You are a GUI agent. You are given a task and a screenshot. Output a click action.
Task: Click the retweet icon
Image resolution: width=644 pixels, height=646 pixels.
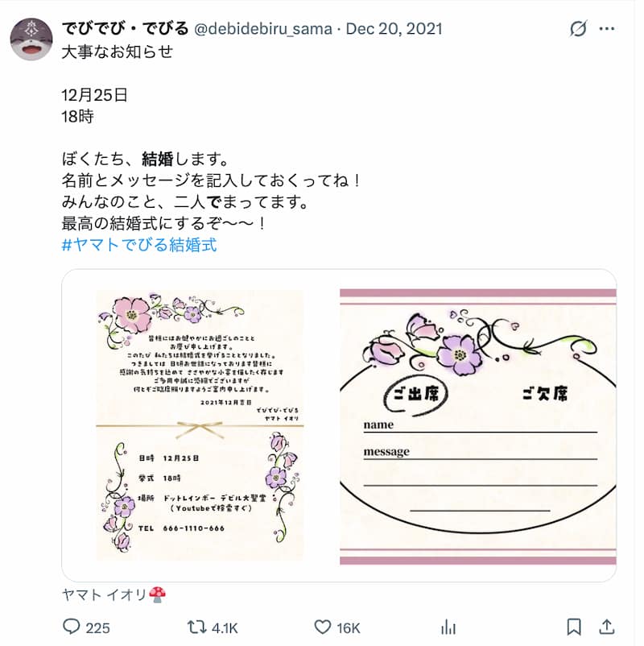pyautogui.click(x=197, y=627)
